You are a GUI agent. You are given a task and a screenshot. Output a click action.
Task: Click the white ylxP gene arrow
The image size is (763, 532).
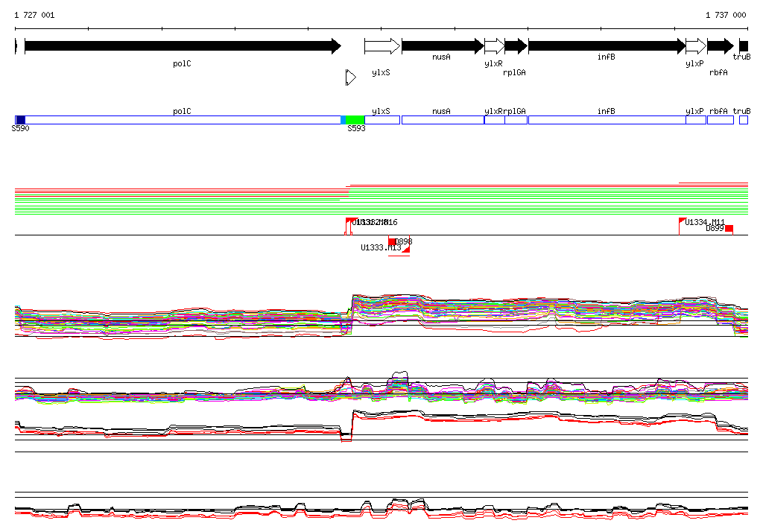coord(696,46)
